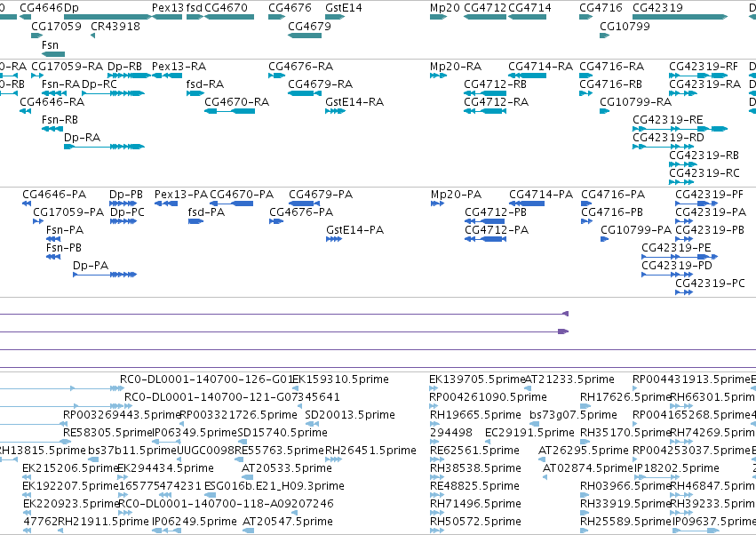Select the CG42319-RE transcript label
This screenshot has height=535, width=756.
tap(668, 120)
